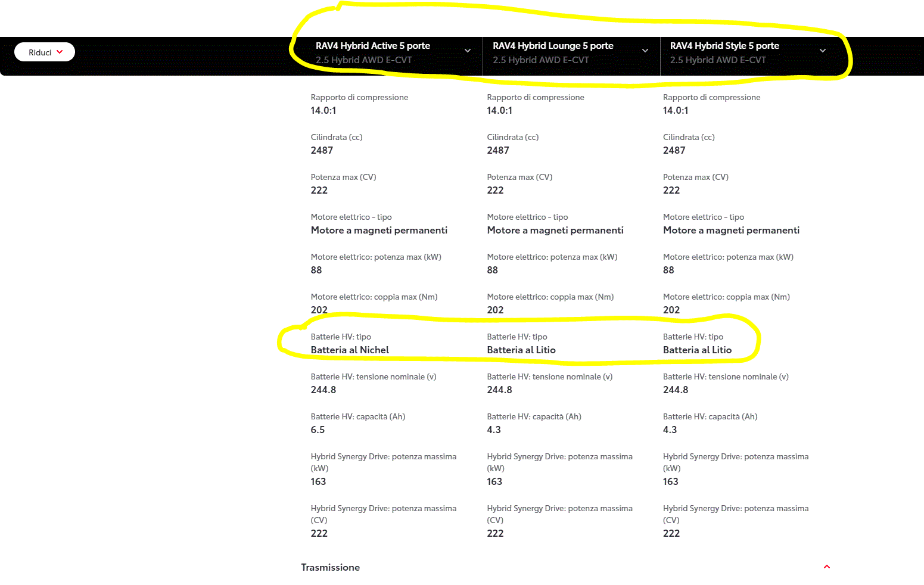The width and height of the screenshot is (924, 585).
Task: Select Hybrid Synergy Drive CV "222" in Active column
Action: tap(319, 534)
